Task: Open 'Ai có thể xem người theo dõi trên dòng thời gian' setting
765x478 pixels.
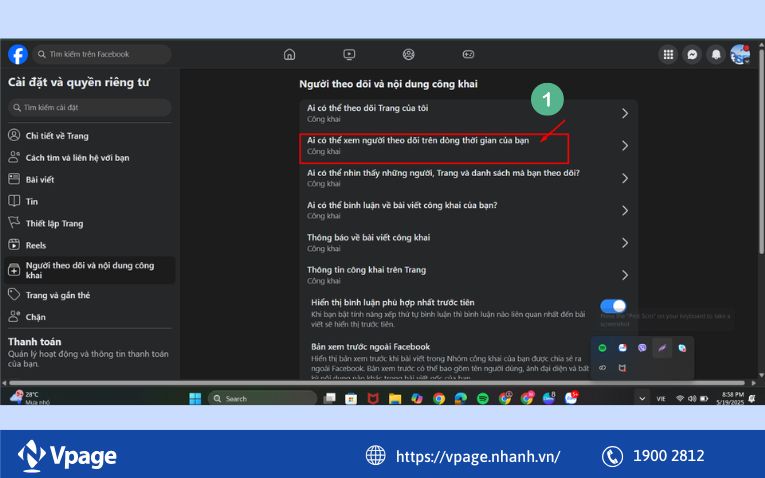Action: click(x=468, y=146)
